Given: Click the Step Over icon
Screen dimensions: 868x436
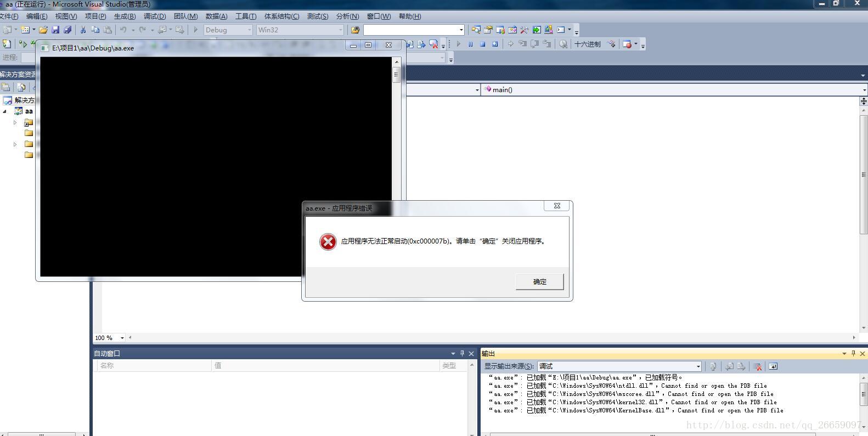Looking at the screenshot, I should pos(534,44).
